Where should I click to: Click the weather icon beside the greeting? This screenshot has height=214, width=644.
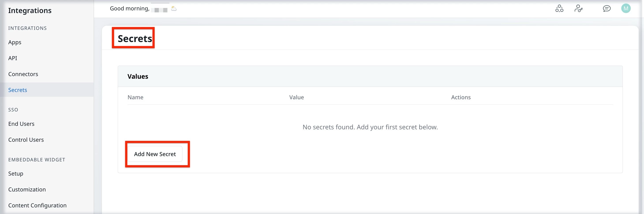(174, 8)
